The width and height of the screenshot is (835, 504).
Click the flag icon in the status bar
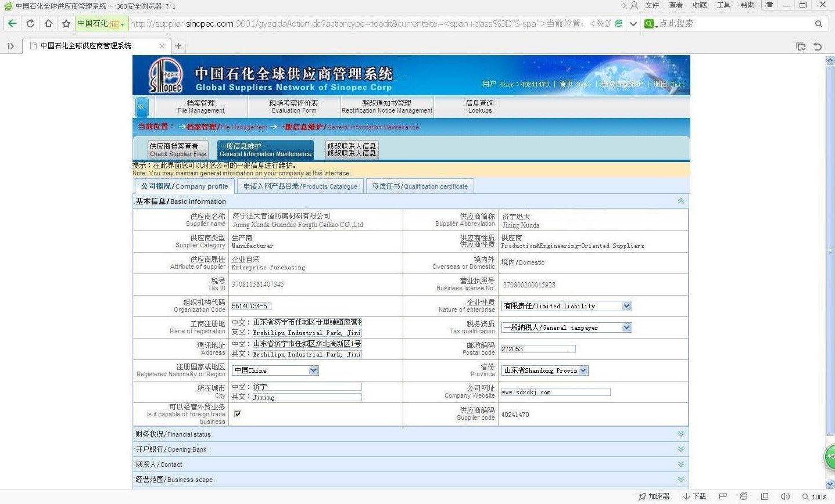(x=723, y=496)
